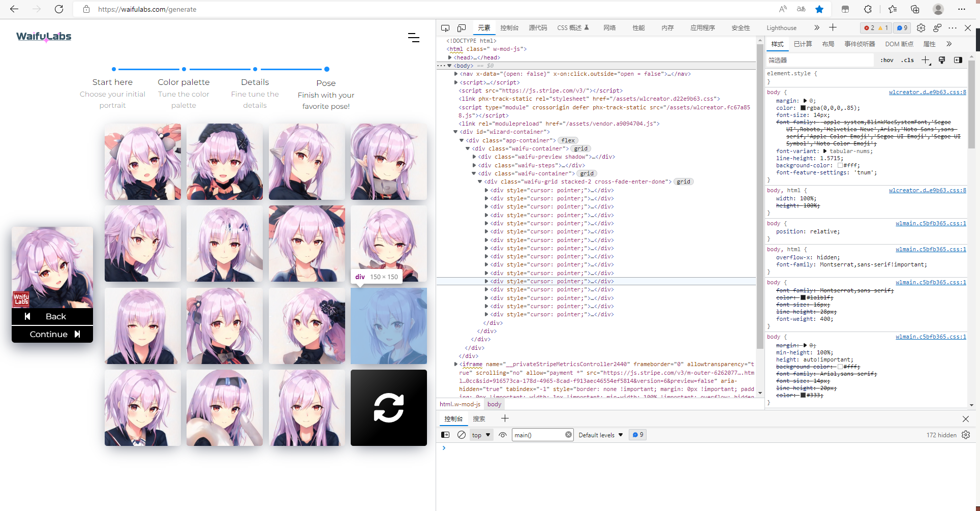Expand the iframe __privateStripeMetricsController node
The width and height of the screenshot is (980, 511).
point(456,364)
